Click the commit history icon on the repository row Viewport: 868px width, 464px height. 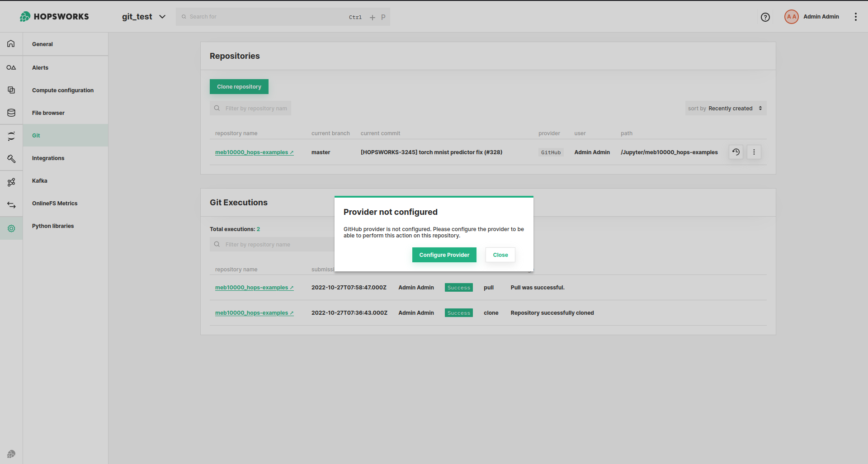(x=736, y=152)
